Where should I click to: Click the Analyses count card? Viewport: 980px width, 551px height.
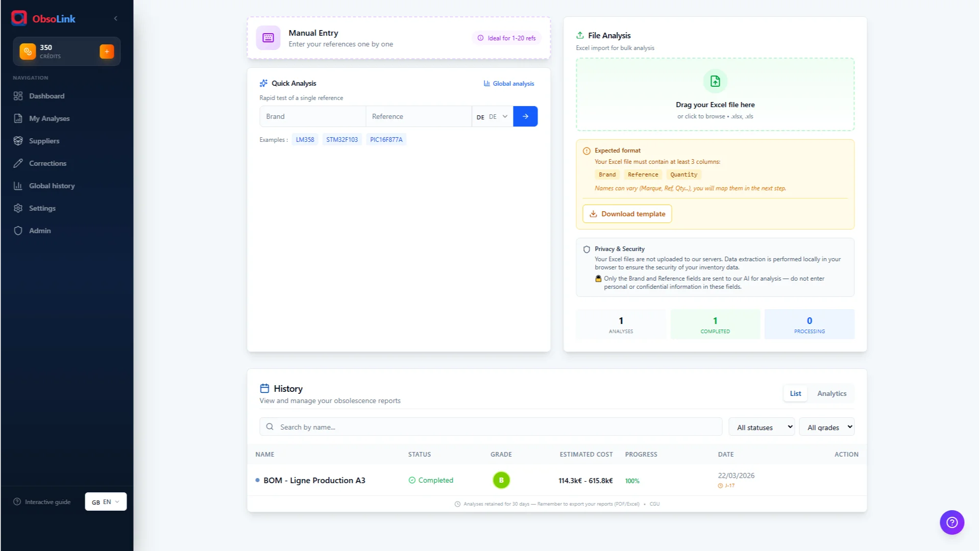click(621, 324)
